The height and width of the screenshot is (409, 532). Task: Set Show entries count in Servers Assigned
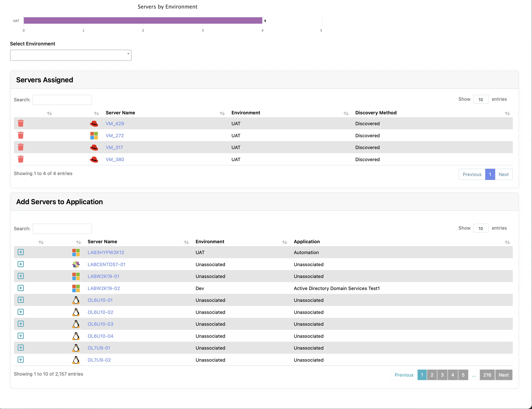(481, 99)
